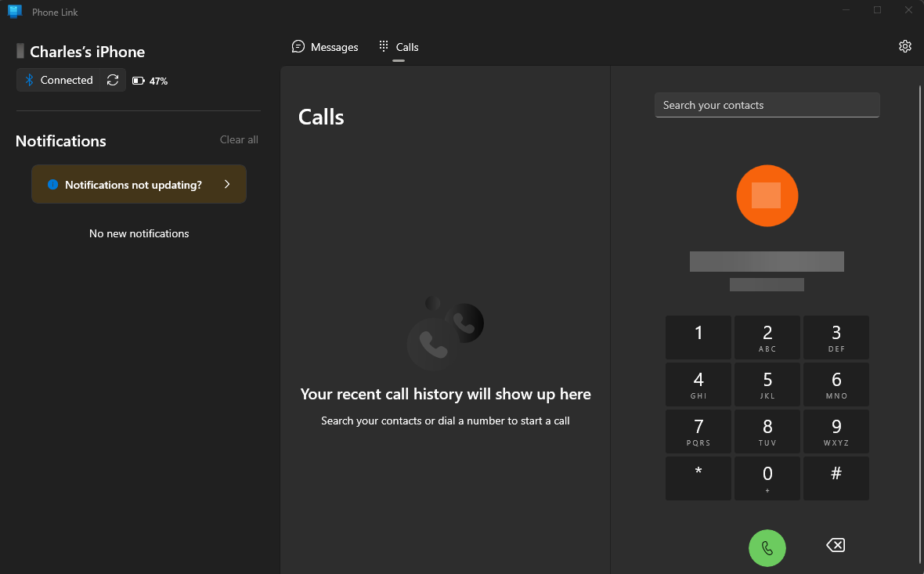Open Phone Link settings gear
The height and width of the screenshot is (574, 924).
904,46
